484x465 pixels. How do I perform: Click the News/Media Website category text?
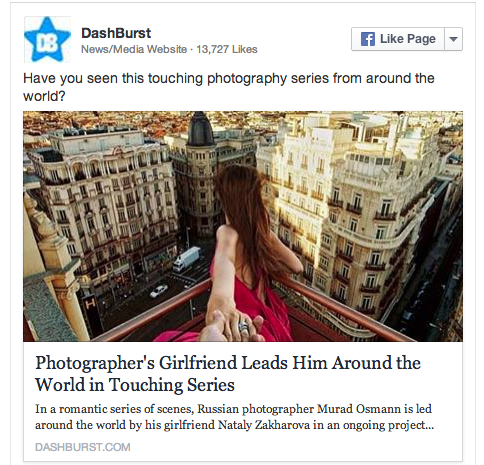click(134, 49)
